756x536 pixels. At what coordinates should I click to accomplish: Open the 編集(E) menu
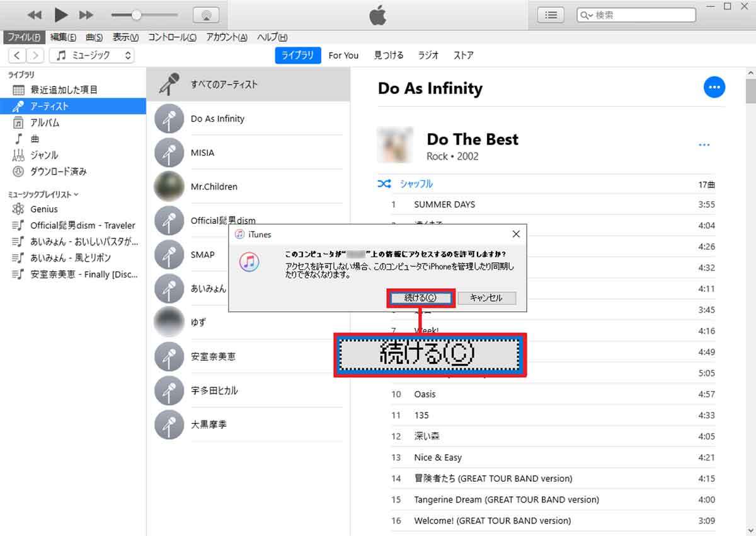click(63, 37)
